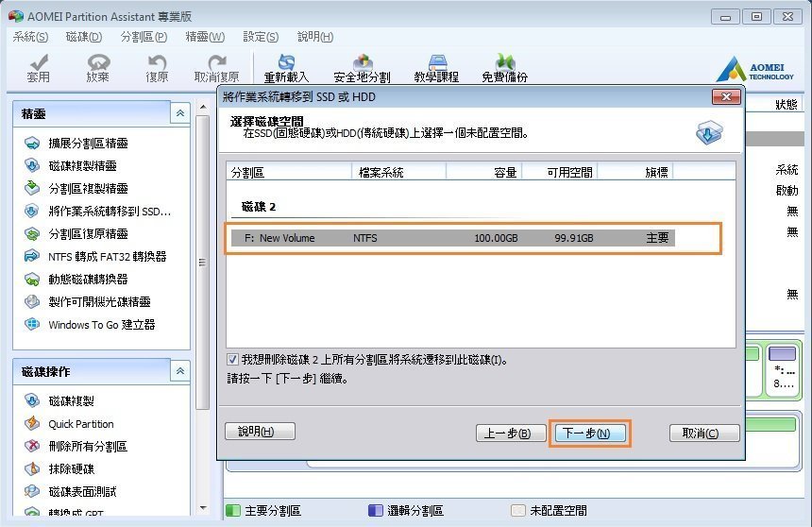The height and width of the screenshot is (527, 812).
Task: Click the 重新載入 reload toolbar icon
Action: [286, 62]
